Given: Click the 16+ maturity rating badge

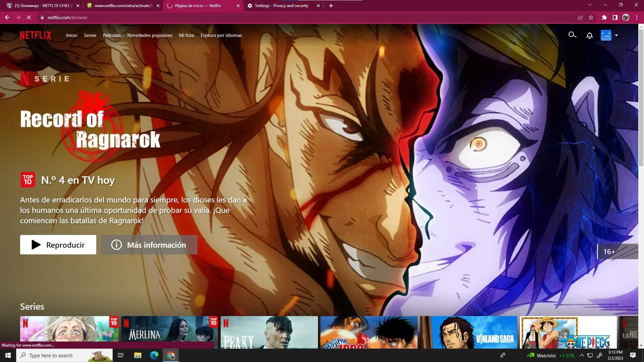Looking at the screenshot, I should point(618,251).
